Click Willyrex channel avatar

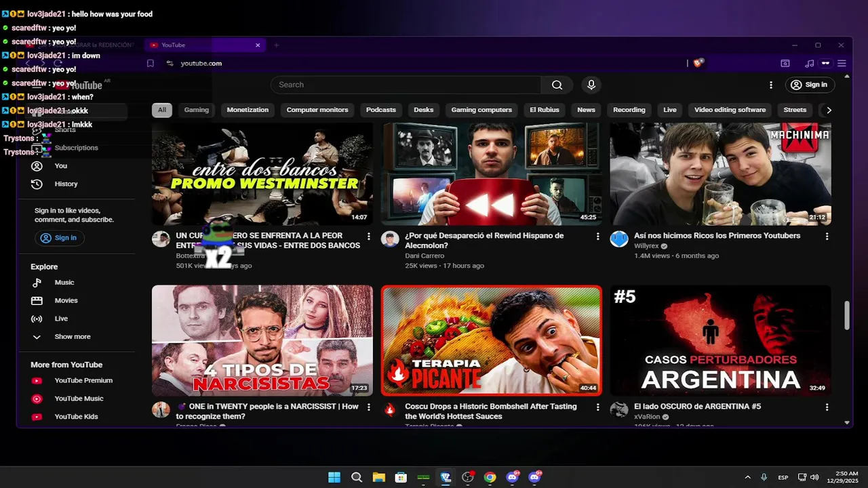619,239
